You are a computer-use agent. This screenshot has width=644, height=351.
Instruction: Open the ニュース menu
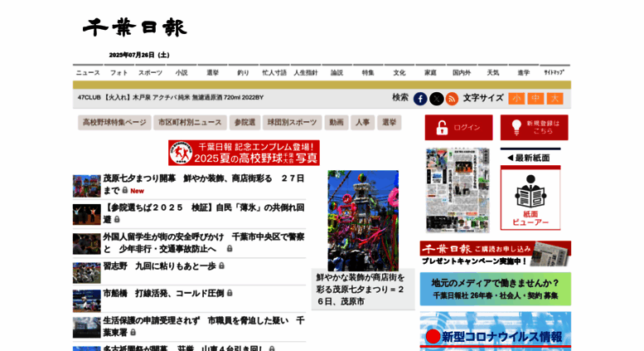point(88,72)
